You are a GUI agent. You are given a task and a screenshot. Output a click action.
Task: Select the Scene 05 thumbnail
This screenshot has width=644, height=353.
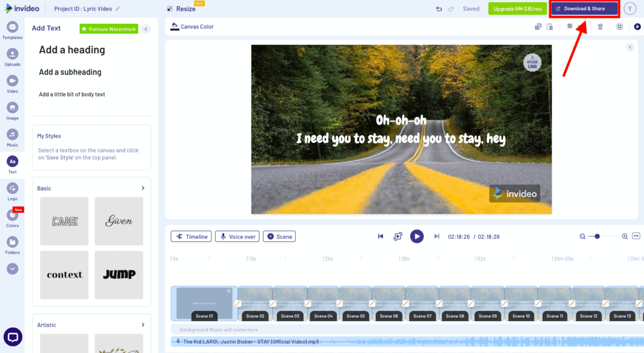click(x=355, y=304)
